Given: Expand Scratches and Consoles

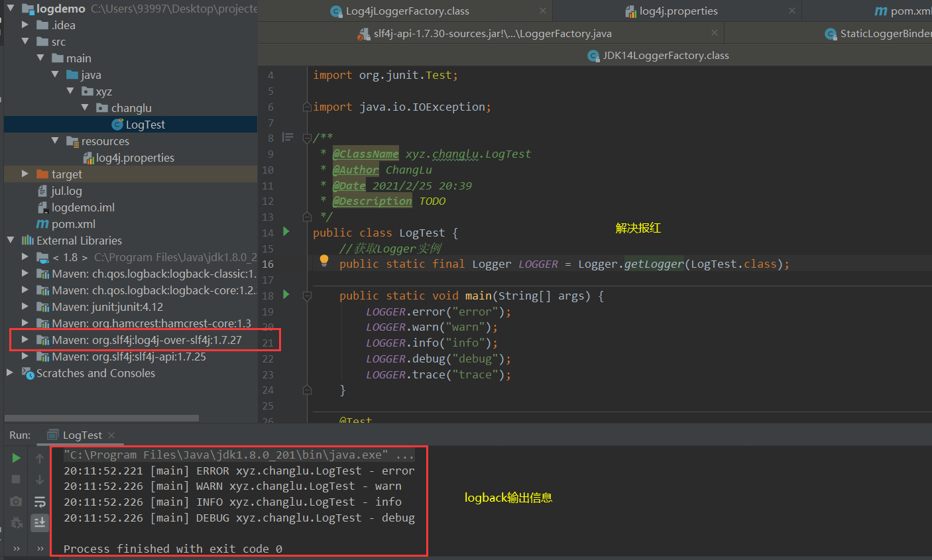Looking at the screenshot, I should 11,372.
